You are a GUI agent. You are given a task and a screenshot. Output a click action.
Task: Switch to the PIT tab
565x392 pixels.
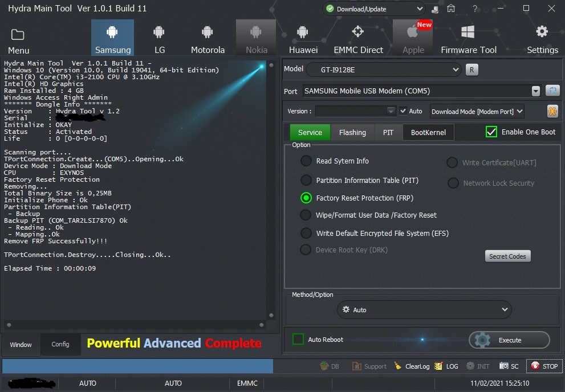tap(388, 132)
